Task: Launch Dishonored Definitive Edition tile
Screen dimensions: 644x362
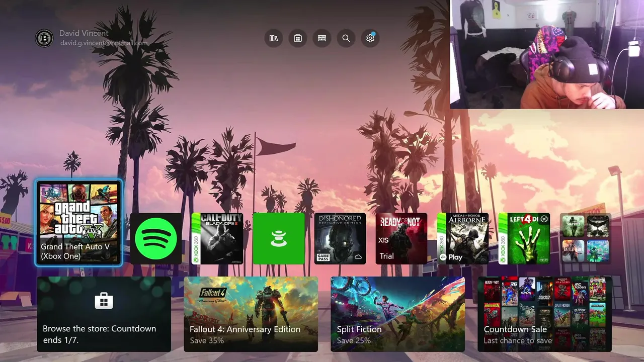Action: coord(340,238)
